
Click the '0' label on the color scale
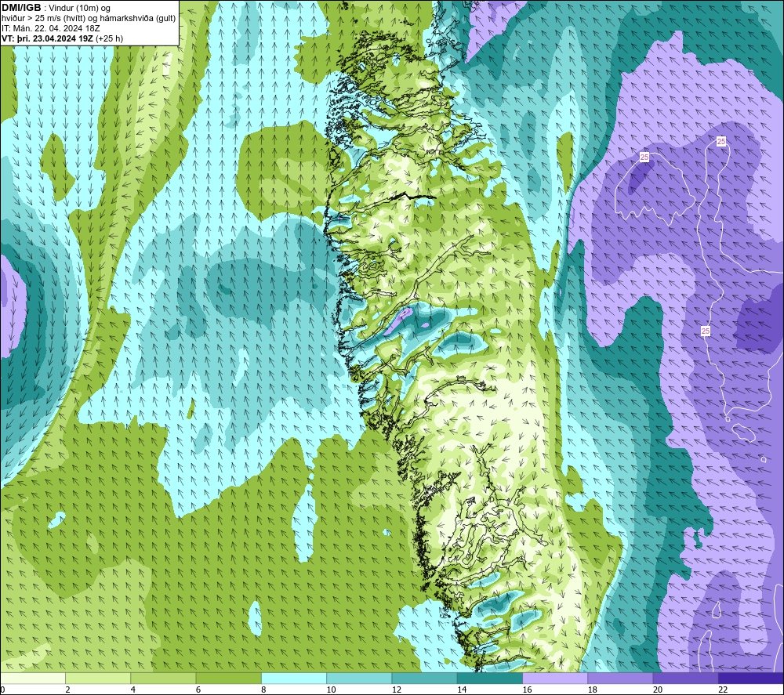(x=2, y=690)
